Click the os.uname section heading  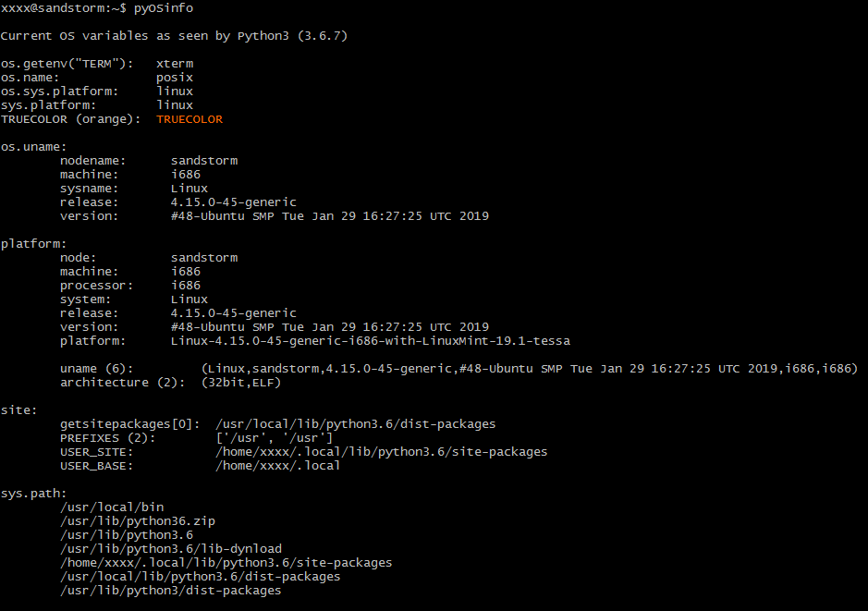(x=33, y=147)
